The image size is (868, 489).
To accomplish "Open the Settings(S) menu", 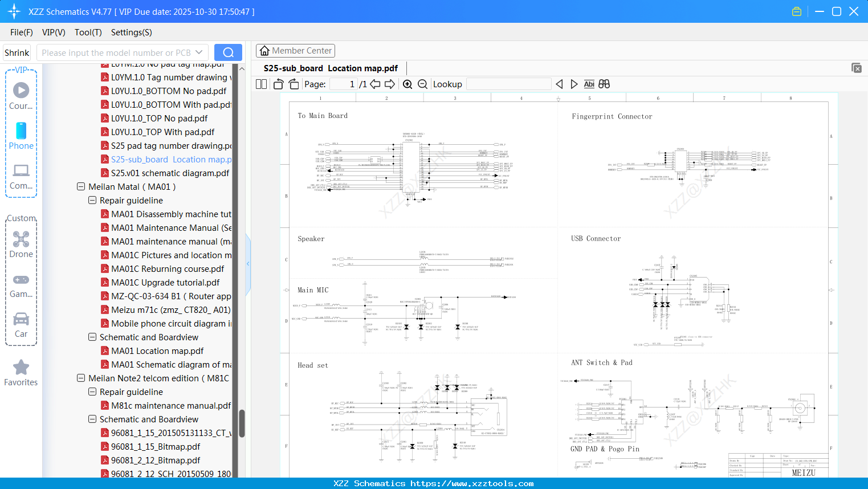I will click(x=131, y=32).
